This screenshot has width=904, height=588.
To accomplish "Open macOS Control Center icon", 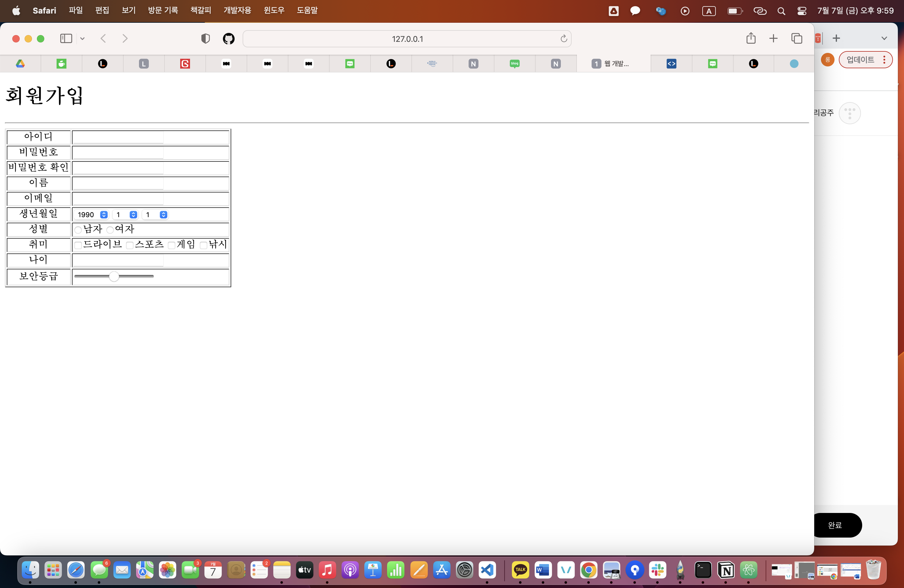I will tap(802, 11).
